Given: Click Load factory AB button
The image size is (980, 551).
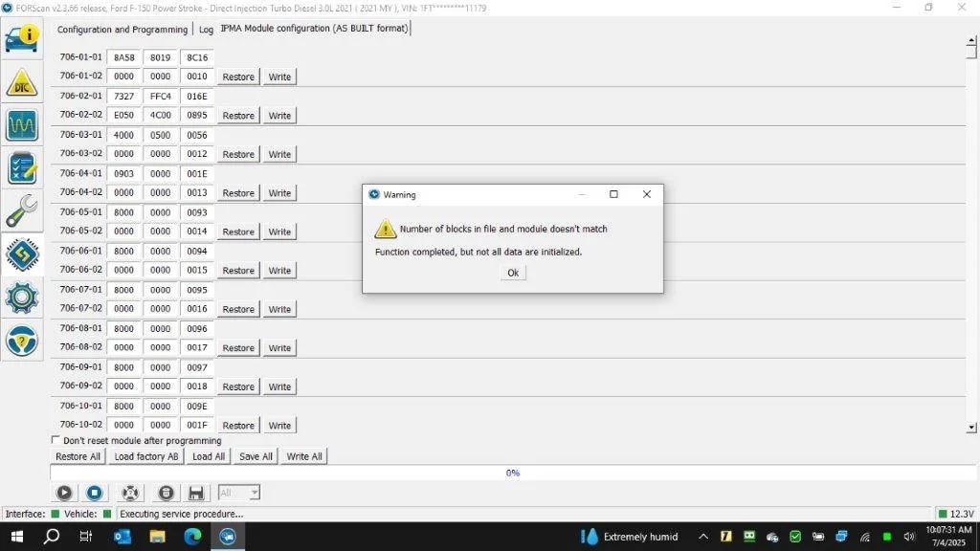Looking at the screenshot, I should pyautogui.click(x=146, y=456).
